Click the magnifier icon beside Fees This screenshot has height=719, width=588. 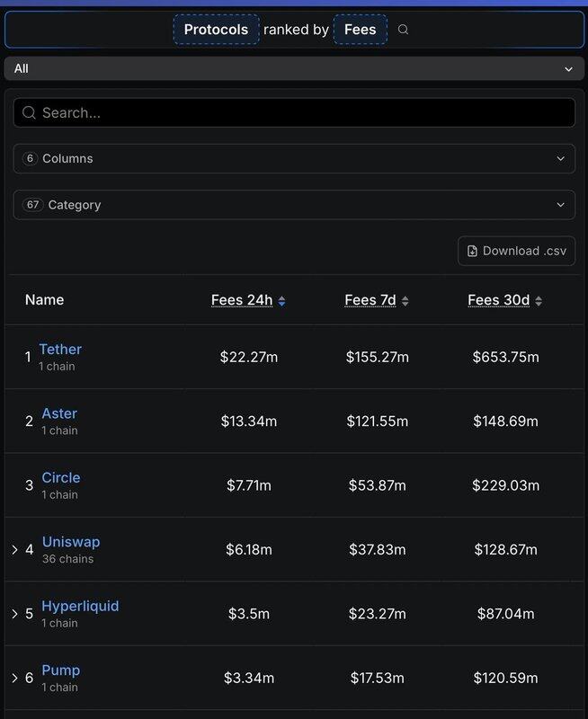[x=403, y=30]
